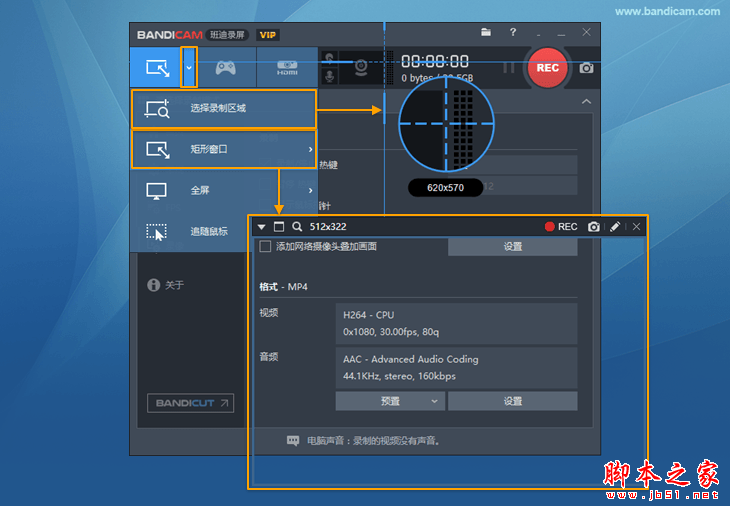This screenshot has width=730, height=506.
Task: Toggle the capture frame fullscreen square icon
Action: pyautogui.click(x=279, y=227)
